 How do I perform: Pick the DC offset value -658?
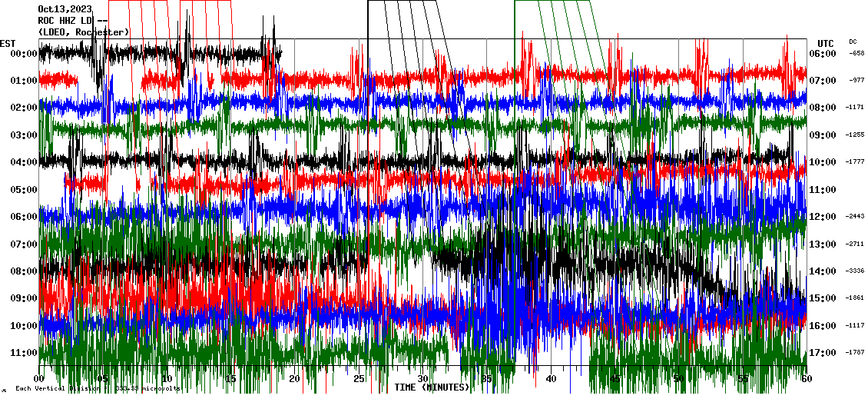[x=857, y=53]
